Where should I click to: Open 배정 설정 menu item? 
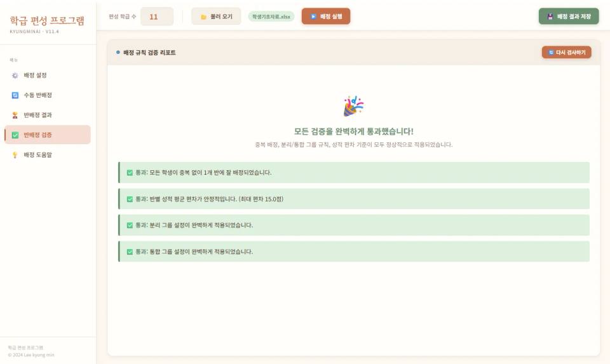pyautogui.click(x=48, y=76)
